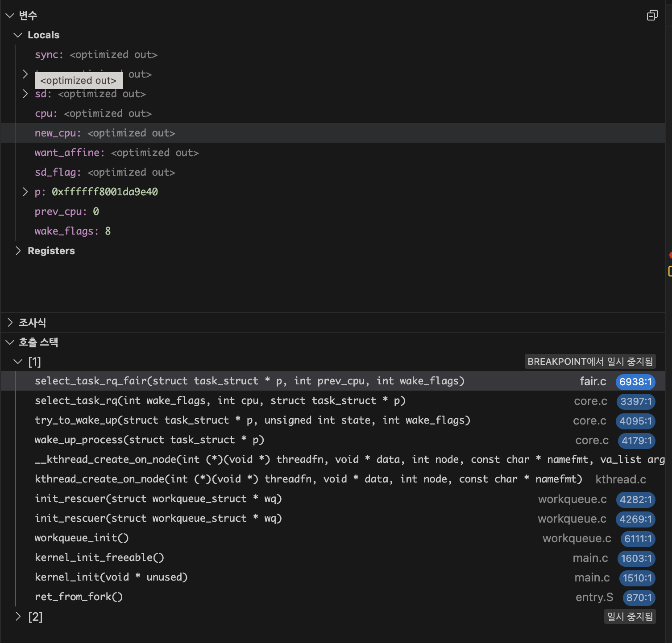Image resolution: width=672 pixels, height=643 pixels.
Task: Click the 1510:1 line badge for main.c
Action: (x=637, y=578)
